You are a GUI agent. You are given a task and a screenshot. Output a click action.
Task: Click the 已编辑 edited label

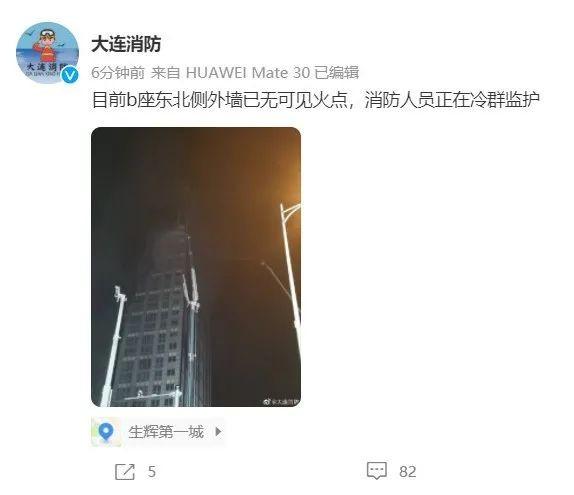pyautogui.click(x=337, y=73)
